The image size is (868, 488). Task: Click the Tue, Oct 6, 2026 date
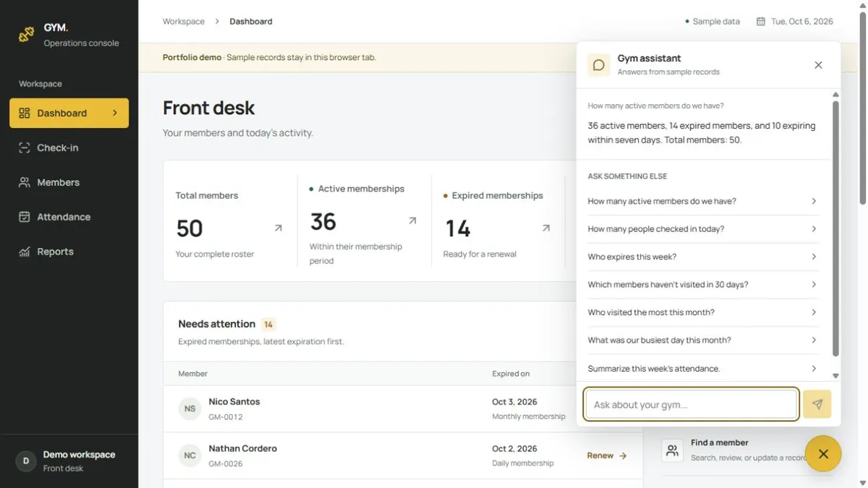(802, 22)
